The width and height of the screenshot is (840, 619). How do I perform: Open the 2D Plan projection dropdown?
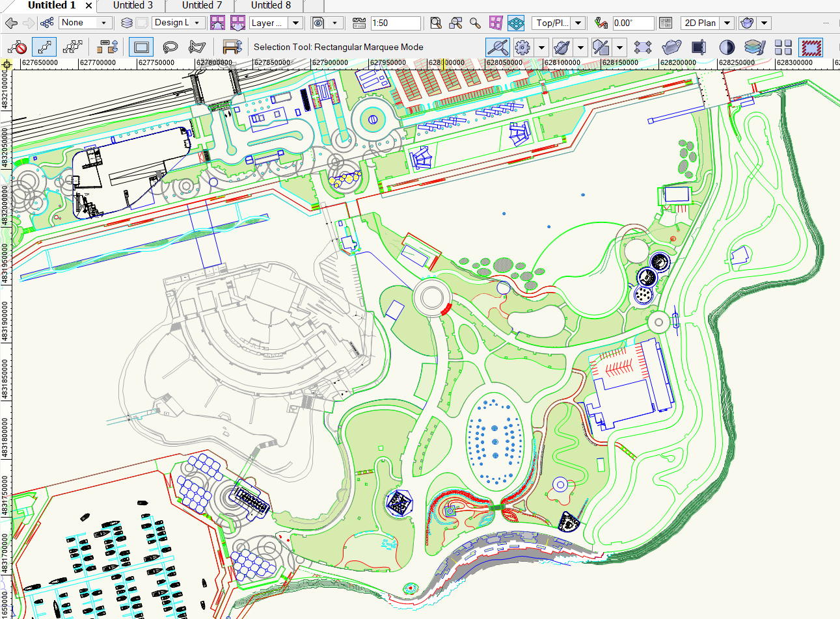[727, 23]
